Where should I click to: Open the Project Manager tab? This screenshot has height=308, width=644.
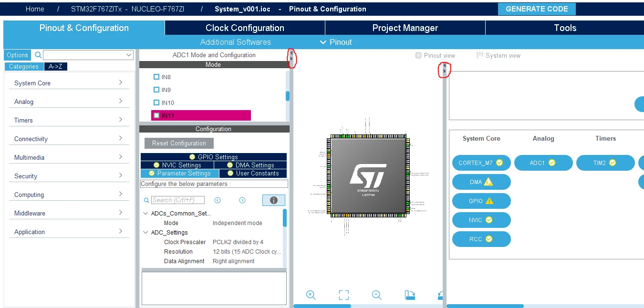pyautogui.click(x=405, y=28)
